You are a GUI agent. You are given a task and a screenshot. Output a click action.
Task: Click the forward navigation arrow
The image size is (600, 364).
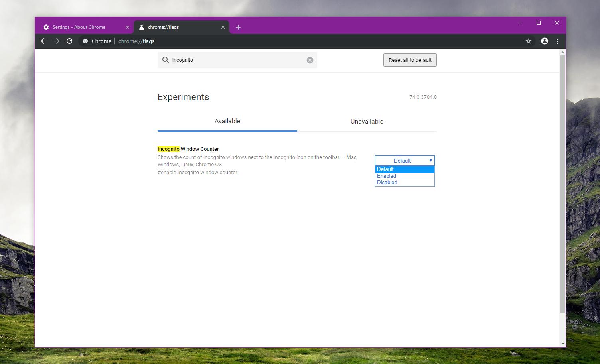[x=57, y=41]
